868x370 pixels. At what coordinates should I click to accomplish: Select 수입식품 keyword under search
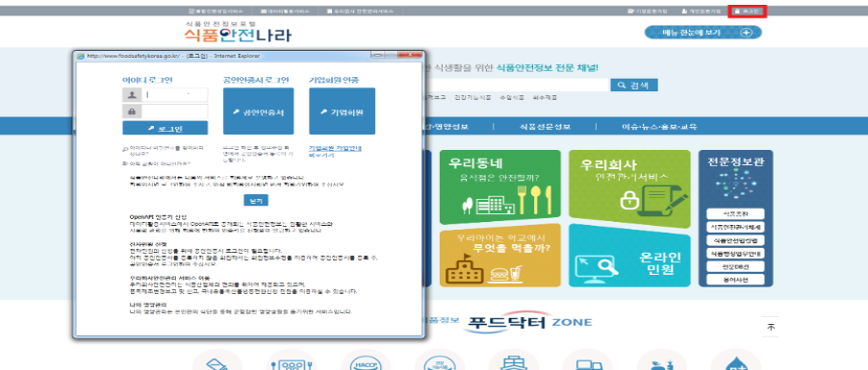pyautogui.click(x=512, y=97)
